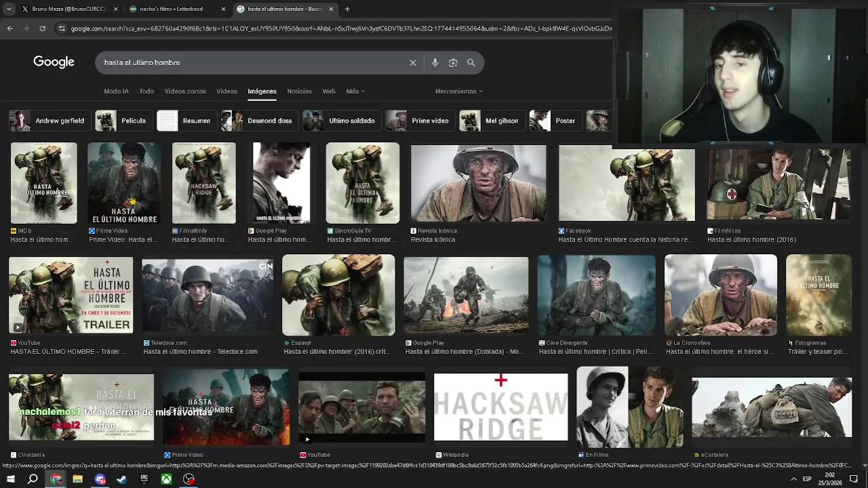The width and height of the screenshot is (868, 488).
Task: Open the YouTube TRAILER thumbnail
Action: (71, 294)
